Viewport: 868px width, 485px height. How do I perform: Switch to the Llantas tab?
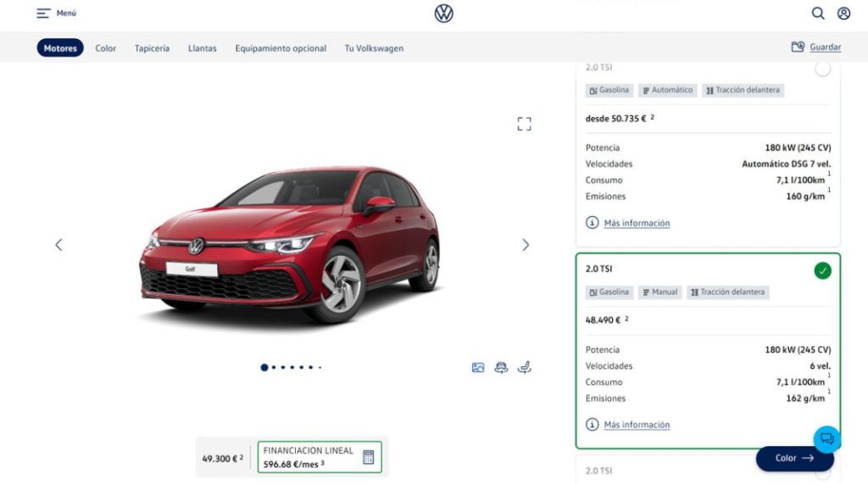tap(202, 48)
